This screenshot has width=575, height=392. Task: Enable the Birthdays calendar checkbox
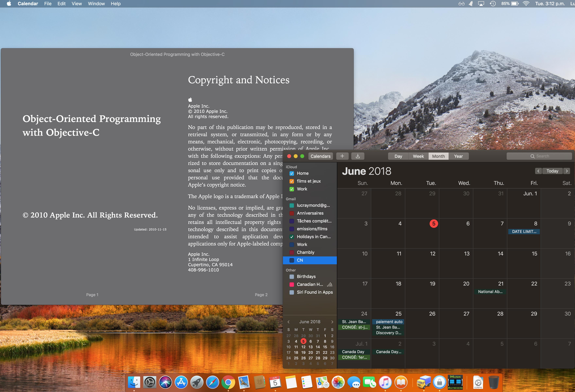click(292, 277)
